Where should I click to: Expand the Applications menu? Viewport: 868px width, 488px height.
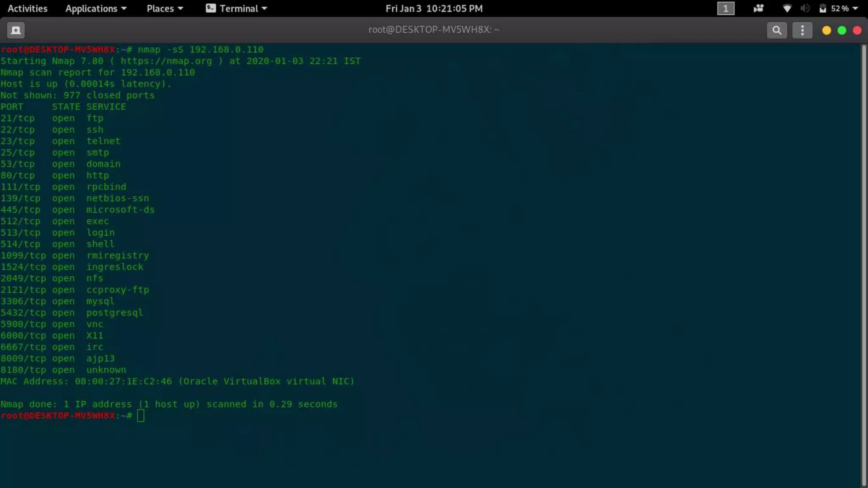(96, 8)
